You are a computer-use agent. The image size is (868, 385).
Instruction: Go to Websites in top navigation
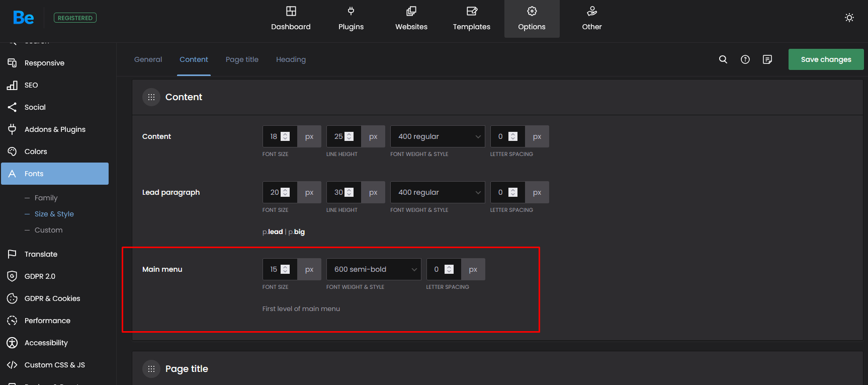click(411, 19)
